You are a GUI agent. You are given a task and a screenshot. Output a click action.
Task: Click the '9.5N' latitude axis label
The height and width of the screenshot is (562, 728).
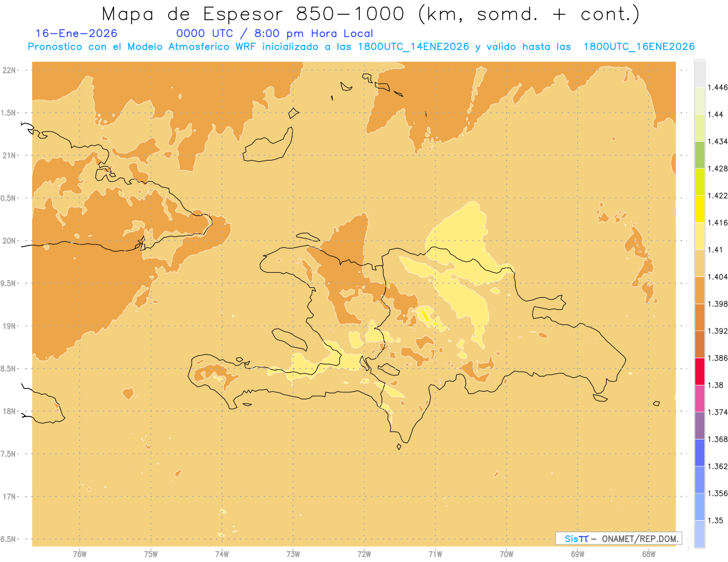click(x=8, y=284)
